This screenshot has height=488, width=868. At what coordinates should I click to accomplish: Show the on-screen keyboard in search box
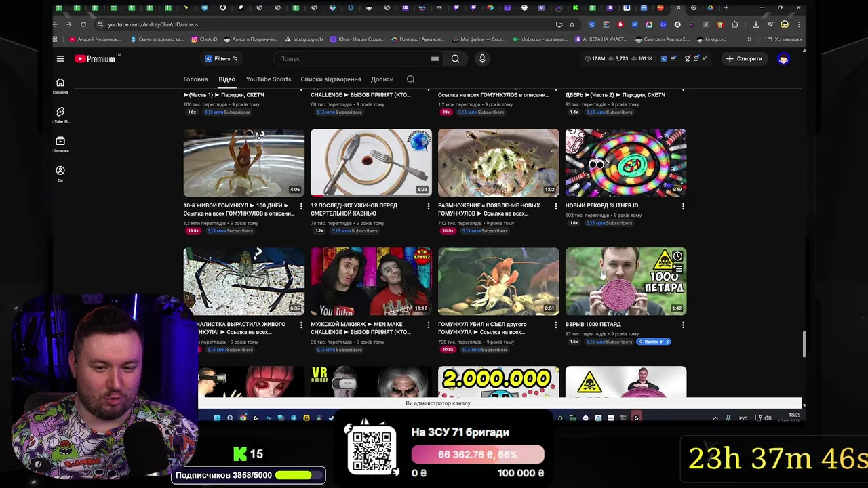(x=435, y=59)
